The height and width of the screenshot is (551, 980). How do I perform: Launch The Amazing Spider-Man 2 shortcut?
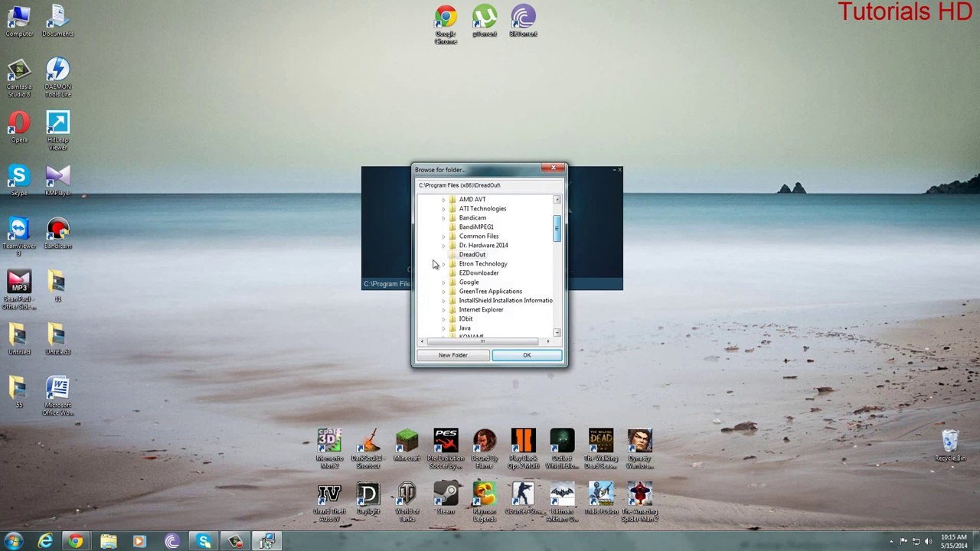coord(640,503)
